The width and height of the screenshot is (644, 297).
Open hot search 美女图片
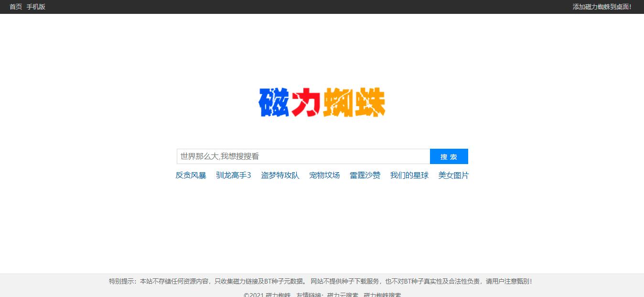pyautogui.click(x=454, y=176)
